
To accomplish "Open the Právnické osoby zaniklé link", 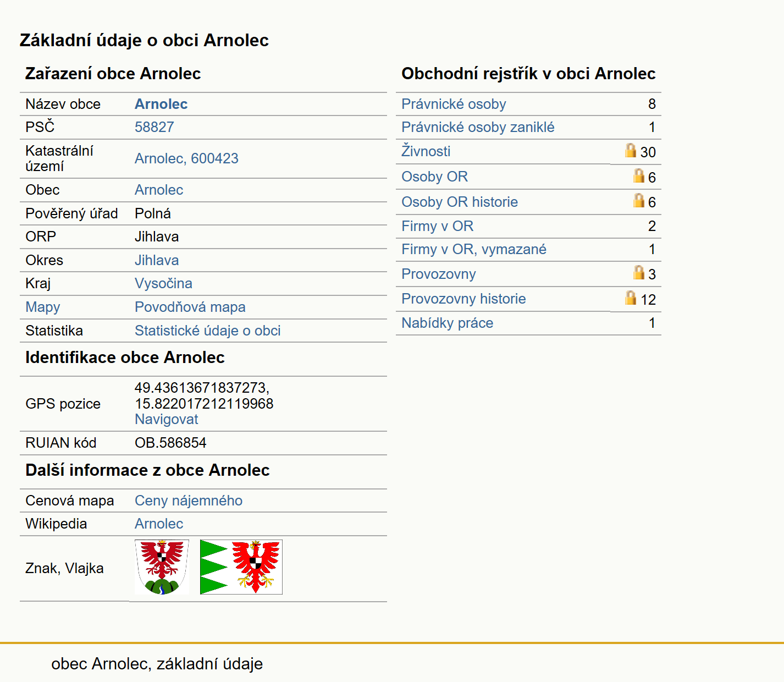I will [x=478, y=127].
